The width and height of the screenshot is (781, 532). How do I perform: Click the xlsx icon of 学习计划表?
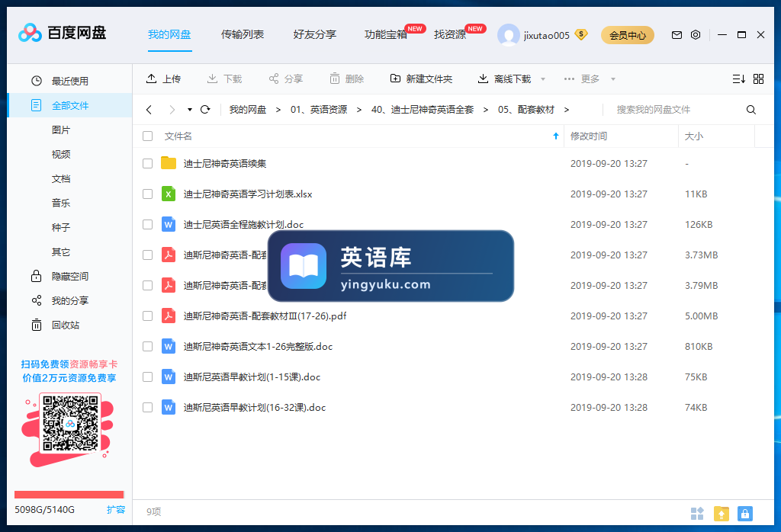pos(169,194)
